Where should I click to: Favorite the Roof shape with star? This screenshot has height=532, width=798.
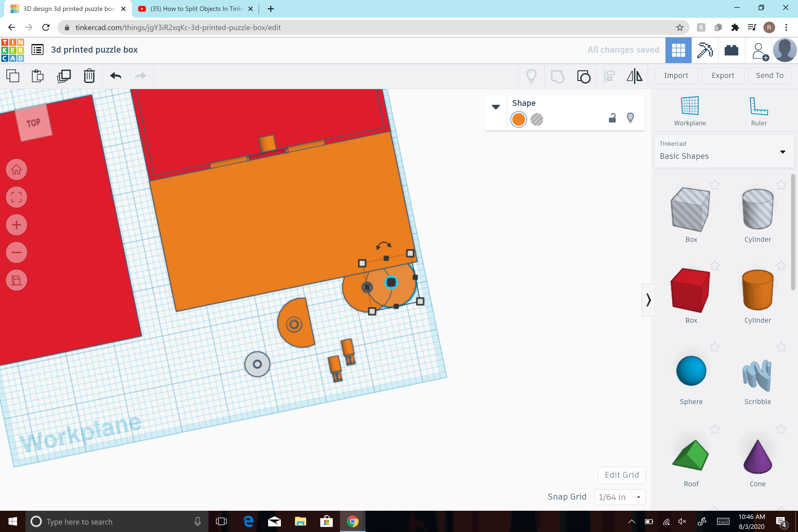pos(715,429)
